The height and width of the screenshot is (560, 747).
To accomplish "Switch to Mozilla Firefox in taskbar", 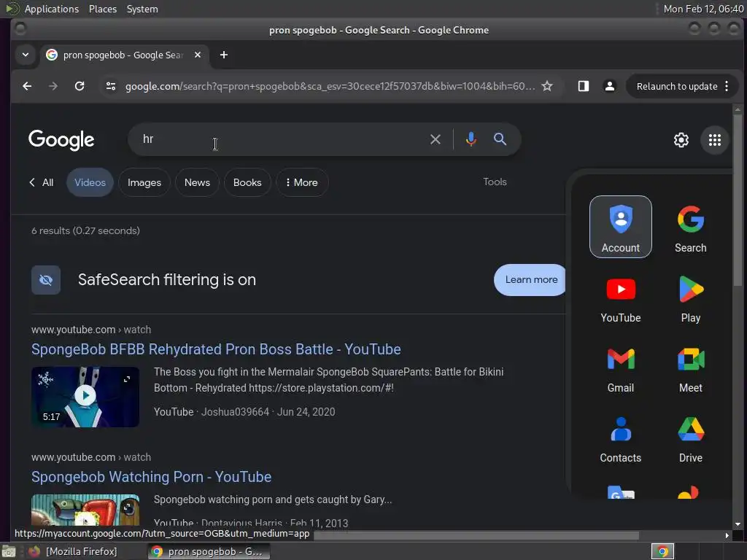I will [x=74, y=551].
